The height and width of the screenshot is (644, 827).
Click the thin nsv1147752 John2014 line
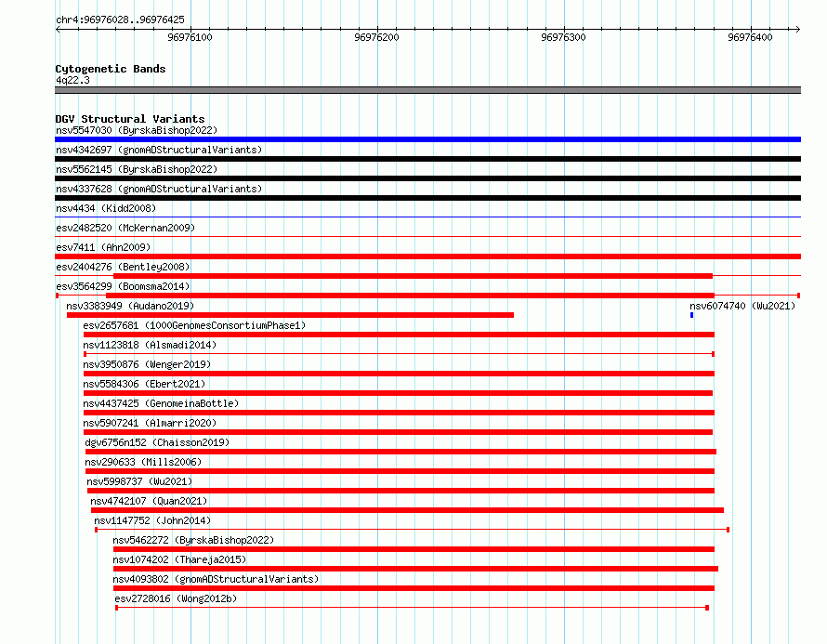(412, 530)
